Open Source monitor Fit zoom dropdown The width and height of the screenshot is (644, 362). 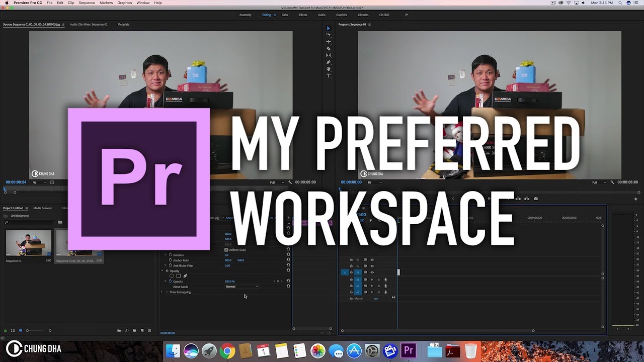[x=38, y=182]
